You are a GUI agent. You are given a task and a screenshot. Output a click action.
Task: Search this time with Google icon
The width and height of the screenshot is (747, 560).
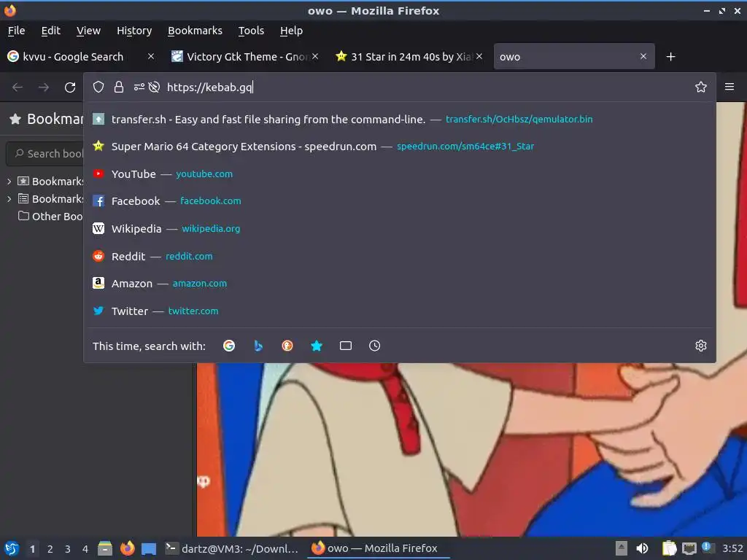coord(229,346)
